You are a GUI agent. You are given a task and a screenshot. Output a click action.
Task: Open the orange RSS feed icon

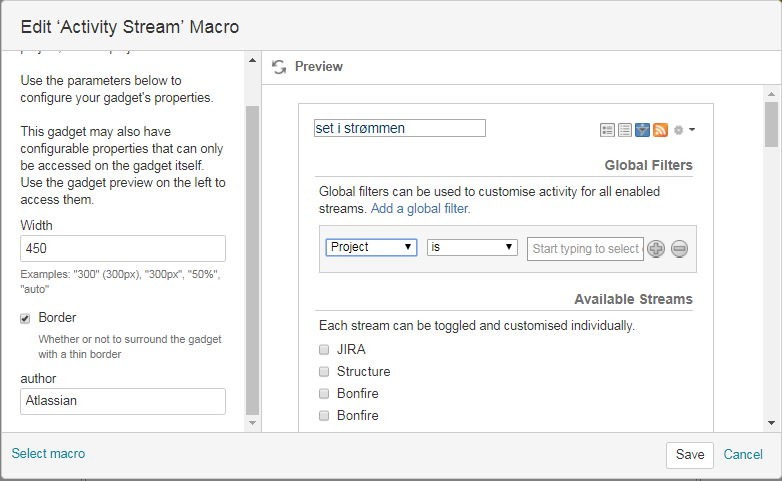[660, 130]
